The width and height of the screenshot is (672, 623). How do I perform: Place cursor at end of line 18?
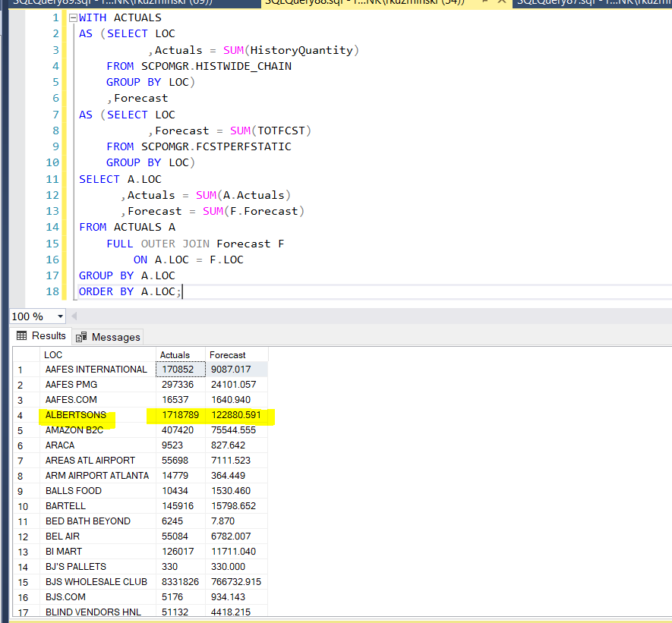[183, 292]
